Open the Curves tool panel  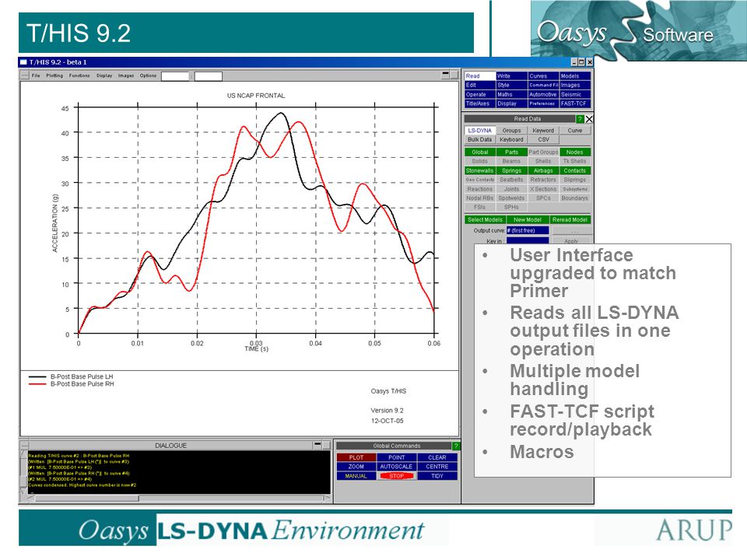[x=543, y=75]
